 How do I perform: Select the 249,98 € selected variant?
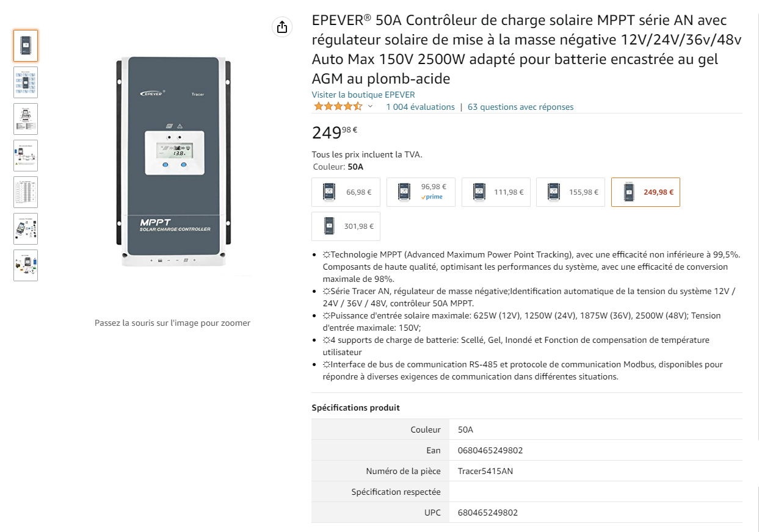point(645,192)
